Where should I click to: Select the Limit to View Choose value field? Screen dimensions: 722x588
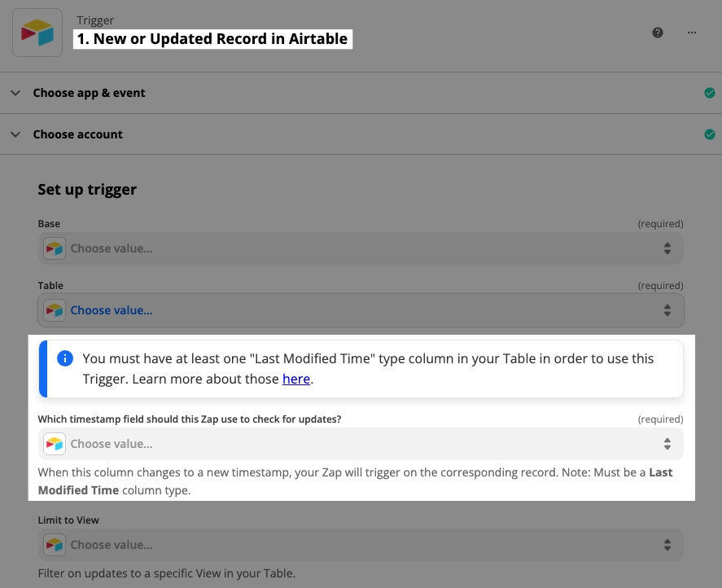[x=361, y=545]
